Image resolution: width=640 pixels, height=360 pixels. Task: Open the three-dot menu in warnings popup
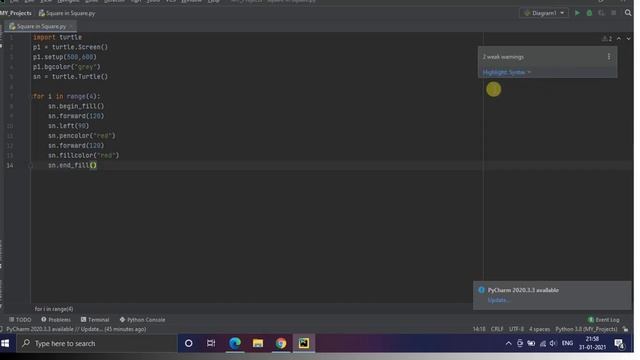(x=609, y=57)
